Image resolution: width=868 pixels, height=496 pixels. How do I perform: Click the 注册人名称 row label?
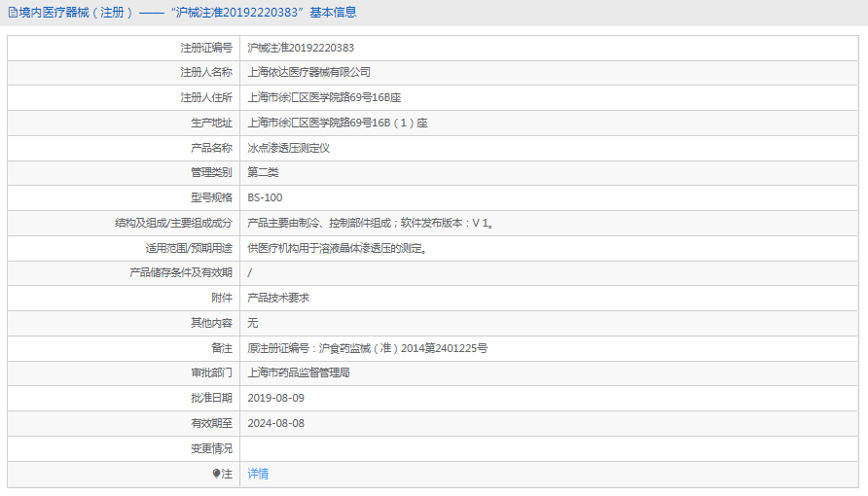tap(206, 72)
